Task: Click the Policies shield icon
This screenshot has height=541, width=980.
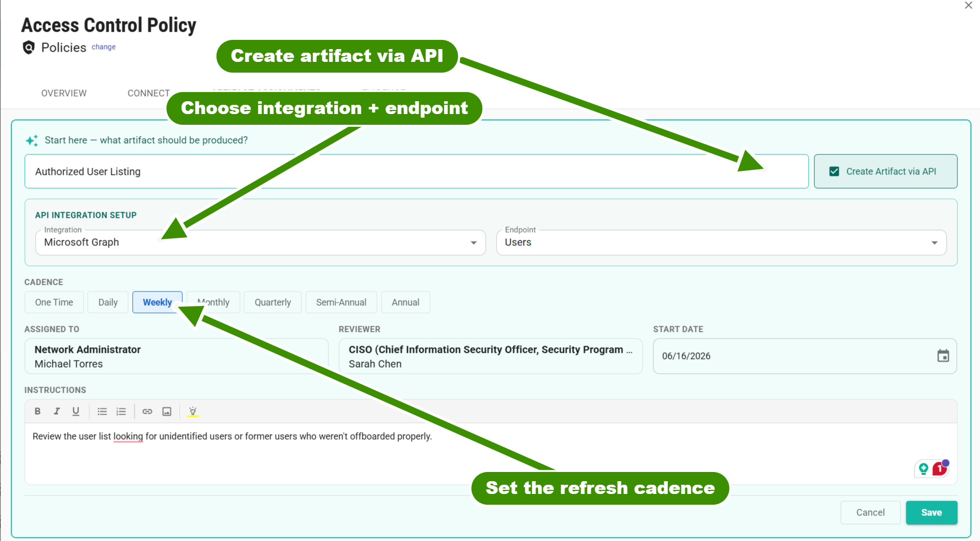Action: (x=29, y=48)
